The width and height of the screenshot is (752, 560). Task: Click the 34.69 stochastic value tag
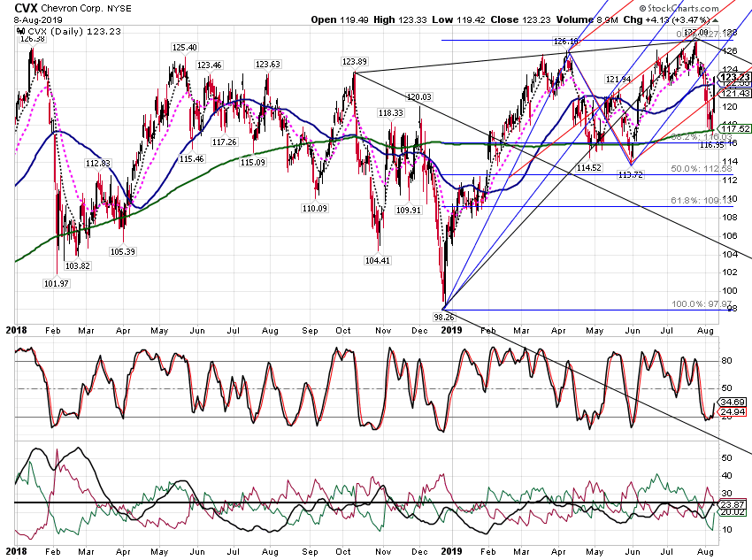point(732,402)
